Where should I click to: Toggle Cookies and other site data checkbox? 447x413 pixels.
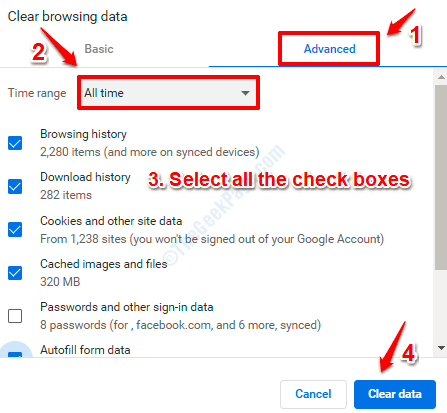15,230
